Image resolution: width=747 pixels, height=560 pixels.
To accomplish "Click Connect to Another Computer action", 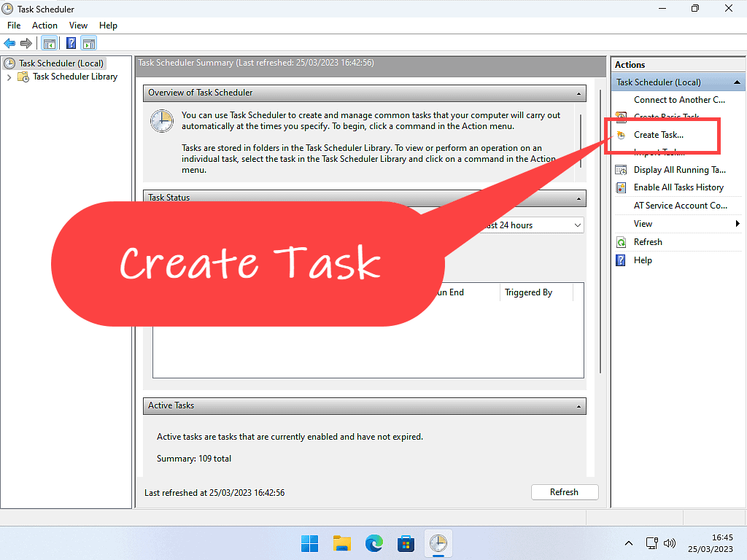I will pos(679,100).
